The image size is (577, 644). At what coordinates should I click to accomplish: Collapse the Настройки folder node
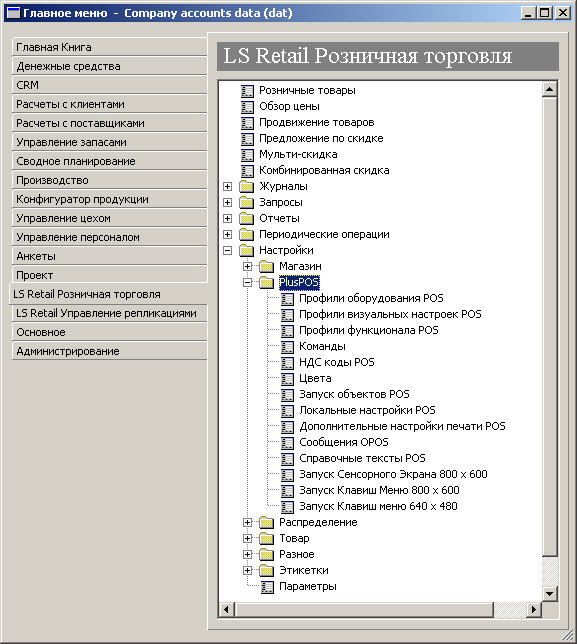click(x=227, y=251)
